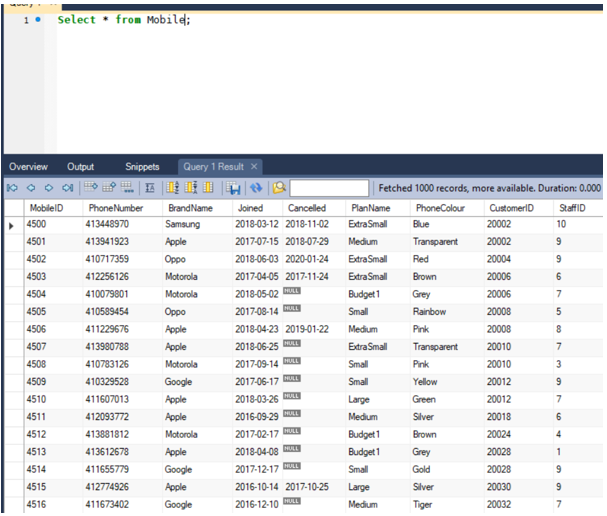Screen dimensions: 607x516
Task: Select Gold colour cell
Action: [x=421, y=470]
